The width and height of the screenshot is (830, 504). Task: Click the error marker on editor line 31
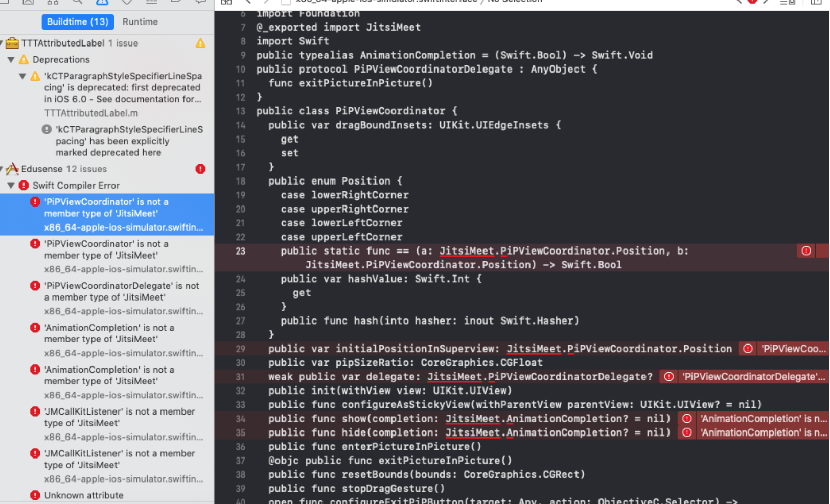pos(668,377)
